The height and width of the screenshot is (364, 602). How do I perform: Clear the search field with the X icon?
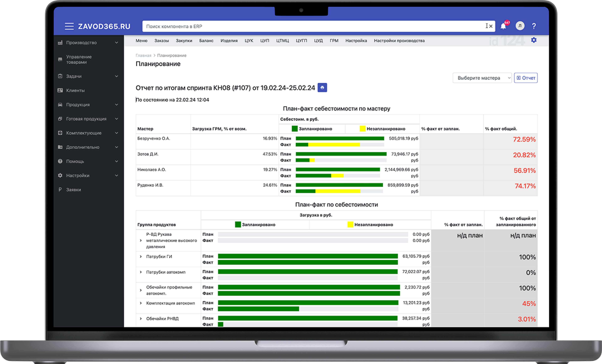point(491,26)
